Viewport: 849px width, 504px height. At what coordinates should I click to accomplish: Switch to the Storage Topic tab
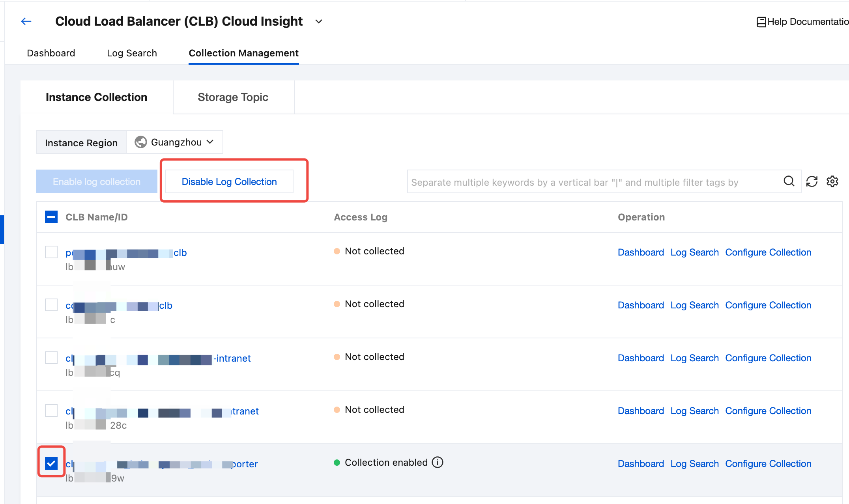point(233,97)
